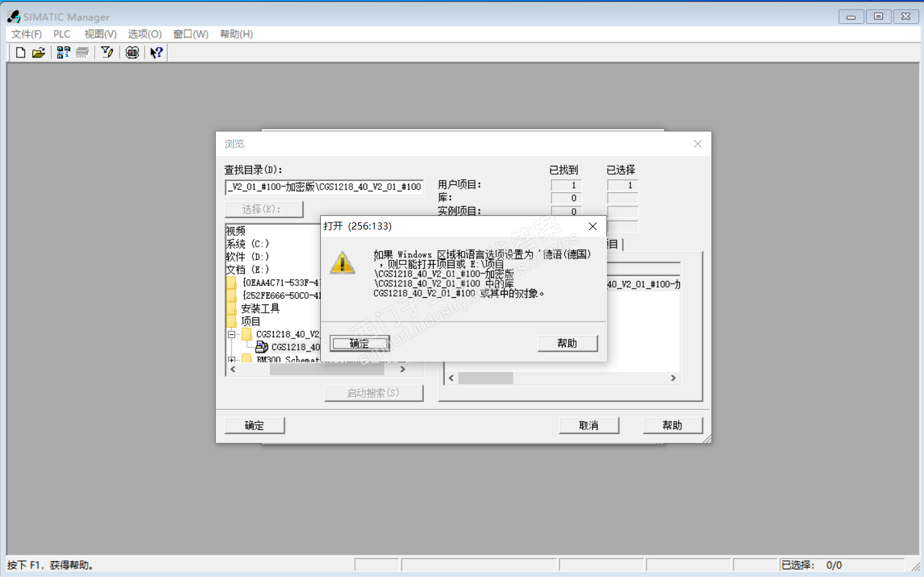Image resolution: width=924 pixels, height=577 pixels.
Task: Select the CGS1218_40 project icon in the tree
Action: click(x=262, y=347)
